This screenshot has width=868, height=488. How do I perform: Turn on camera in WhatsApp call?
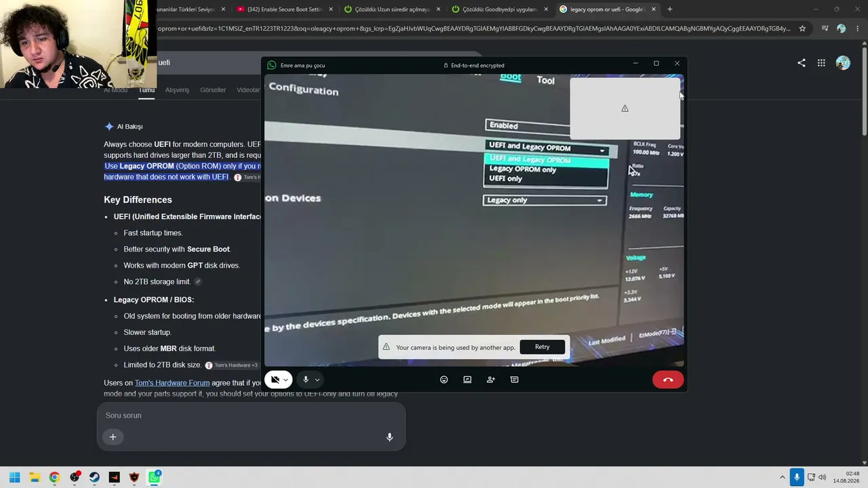click(x=275, y=380)
